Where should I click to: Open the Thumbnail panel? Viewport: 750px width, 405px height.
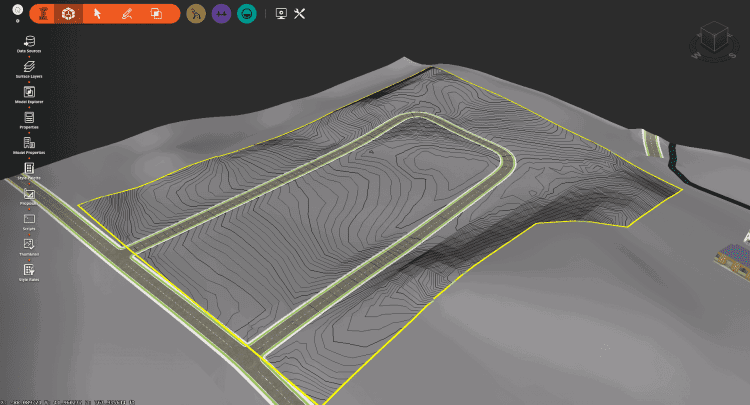pyautogui.click(x=29, y=245)
